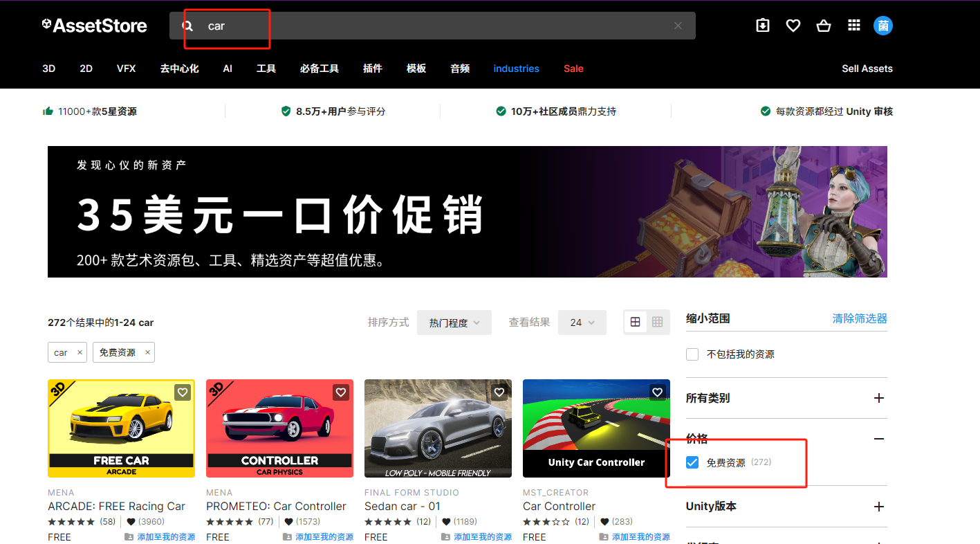The image size is (980, 544).
Task: Click the search magnifier icon
Action: [x=187, y=26]
